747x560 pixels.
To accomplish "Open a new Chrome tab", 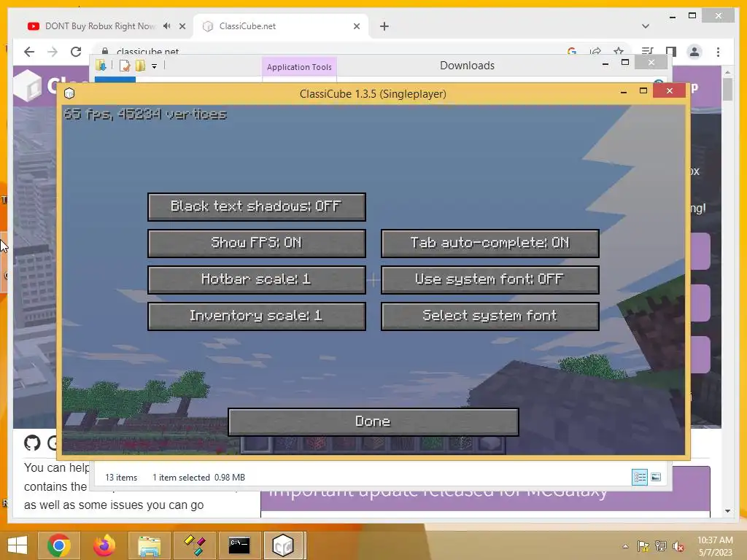I will click(384, 26).
